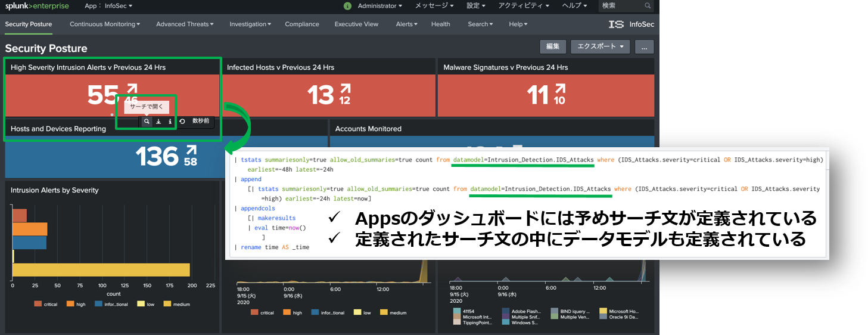868x335 pixels.
Task: Click the green info status icon
Action: (x=347, y=6)
